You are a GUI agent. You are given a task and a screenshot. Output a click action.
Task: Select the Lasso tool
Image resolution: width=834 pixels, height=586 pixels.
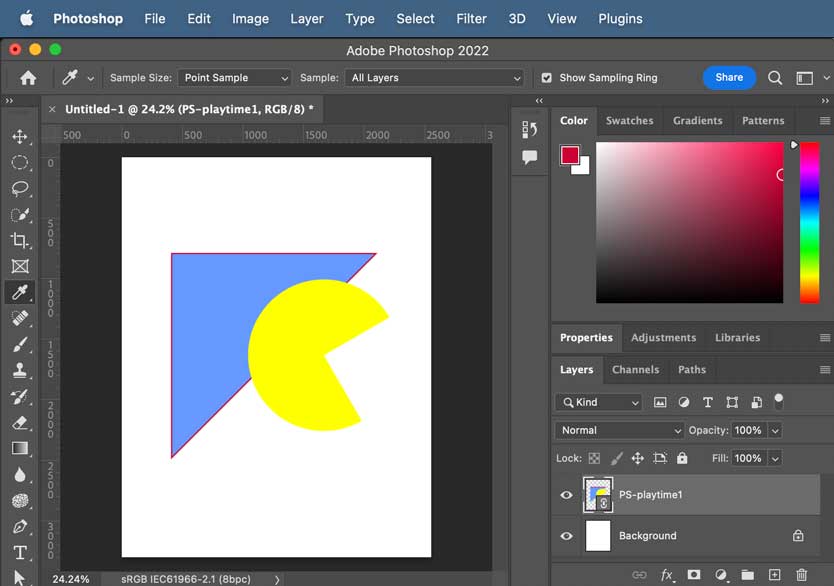tap(20, 188)
